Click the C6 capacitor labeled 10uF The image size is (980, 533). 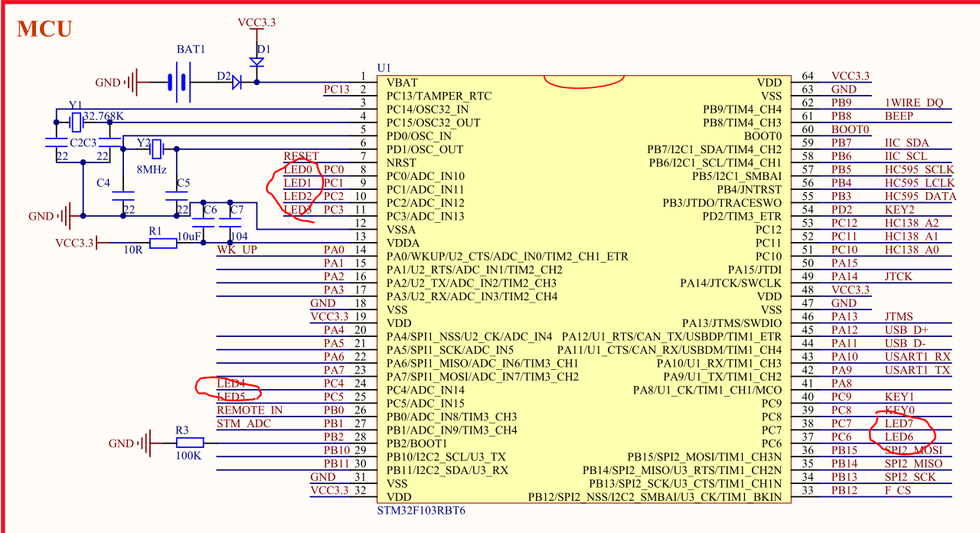[x=205, y=222]
